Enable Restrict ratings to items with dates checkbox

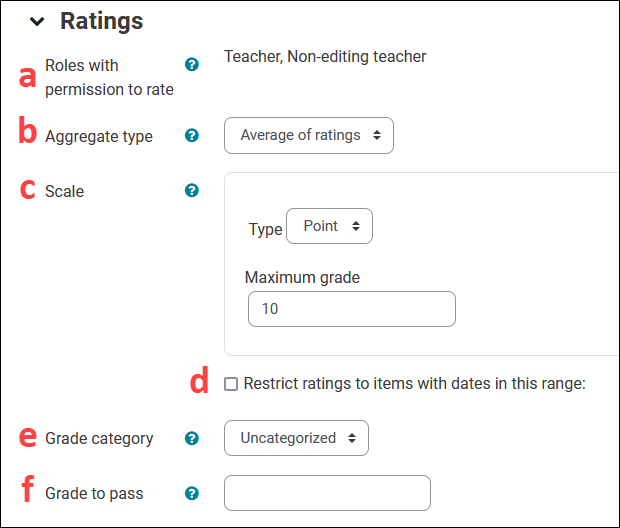coord(231,383)
